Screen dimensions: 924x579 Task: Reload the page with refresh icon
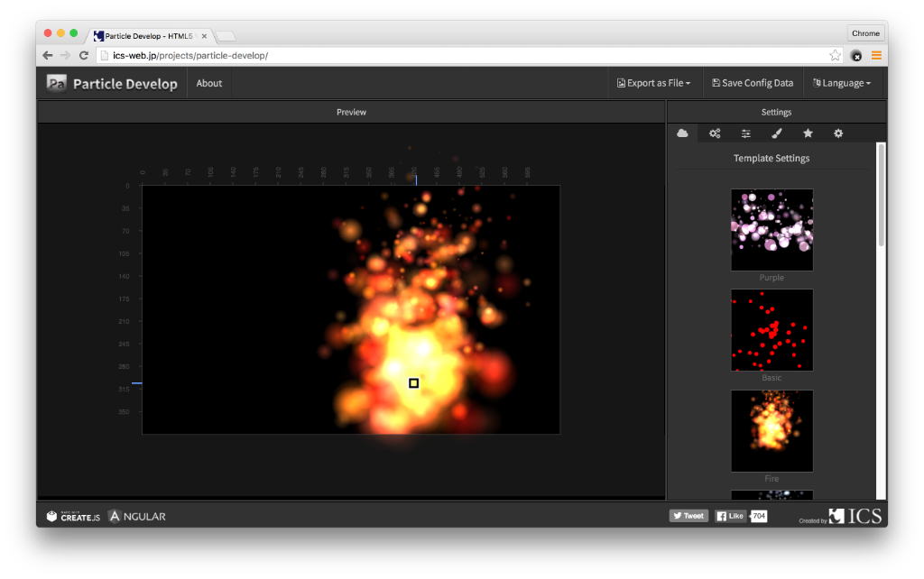point(84,55)
